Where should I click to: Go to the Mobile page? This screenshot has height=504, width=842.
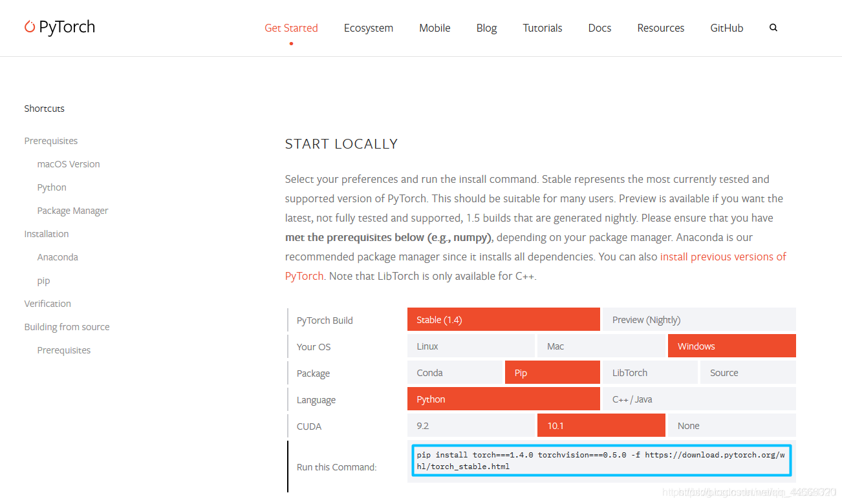click(435, 28)
